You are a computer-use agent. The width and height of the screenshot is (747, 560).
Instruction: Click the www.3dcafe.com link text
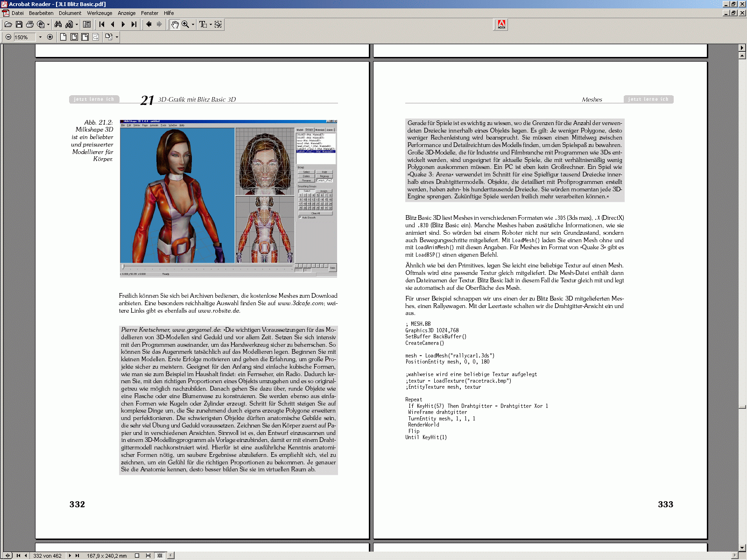300,303
